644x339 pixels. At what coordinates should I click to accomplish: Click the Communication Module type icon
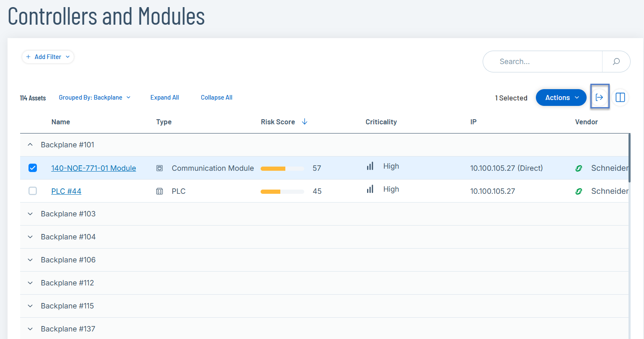(160, 168)
